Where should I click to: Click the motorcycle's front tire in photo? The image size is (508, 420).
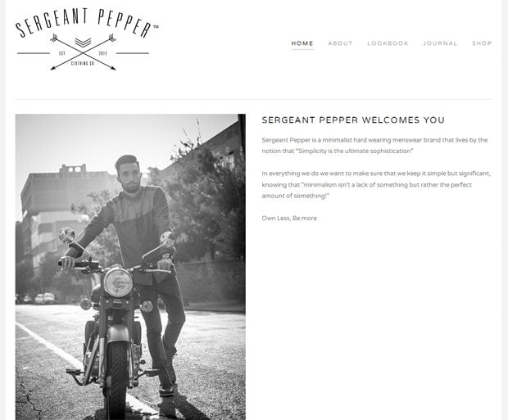pyautogui.click(x=117, y=381)
